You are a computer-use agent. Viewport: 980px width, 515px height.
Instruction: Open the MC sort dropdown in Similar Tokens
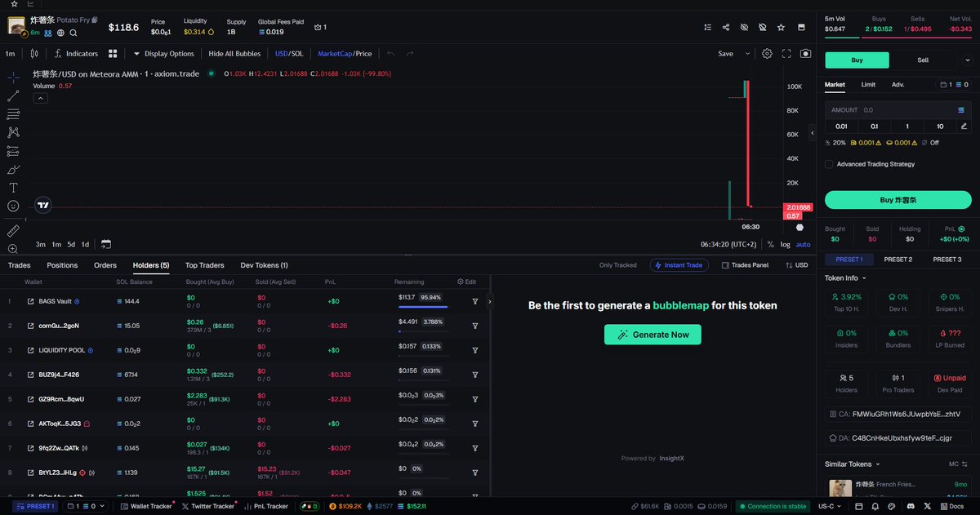coord(959,464)
